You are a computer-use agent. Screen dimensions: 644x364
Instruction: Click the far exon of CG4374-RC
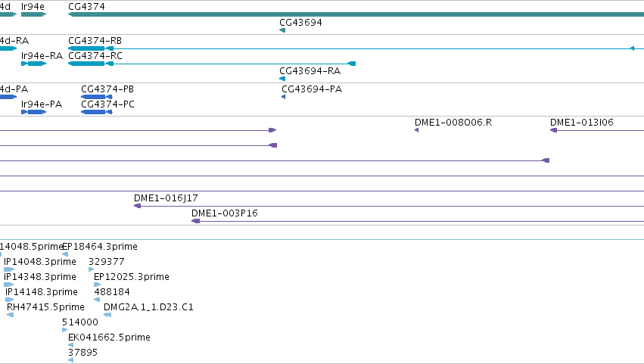pos(352,64)
